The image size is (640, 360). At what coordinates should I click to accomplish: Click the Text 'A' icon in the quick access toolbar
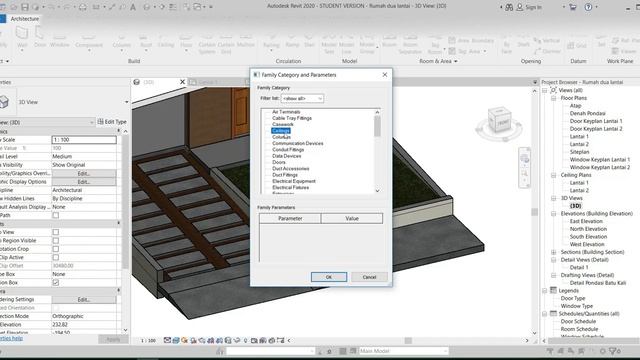coord(133,7)
